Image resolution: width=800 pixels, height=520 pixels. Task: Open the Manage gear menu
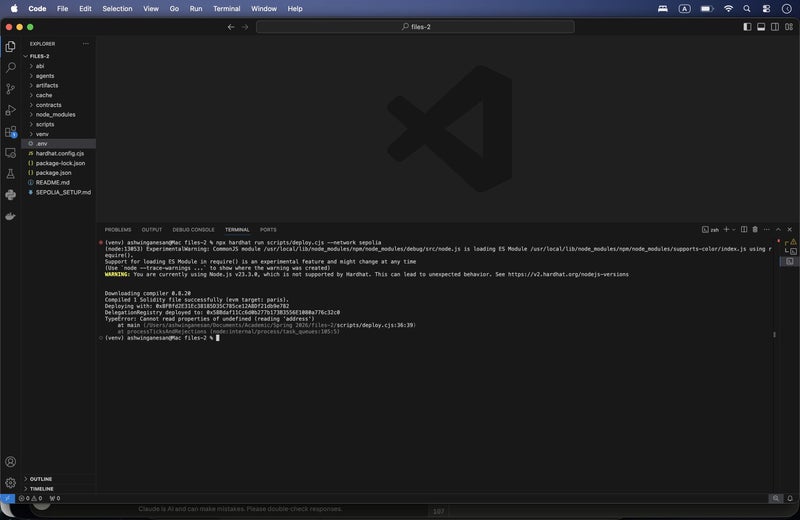[x=10, y=482]
